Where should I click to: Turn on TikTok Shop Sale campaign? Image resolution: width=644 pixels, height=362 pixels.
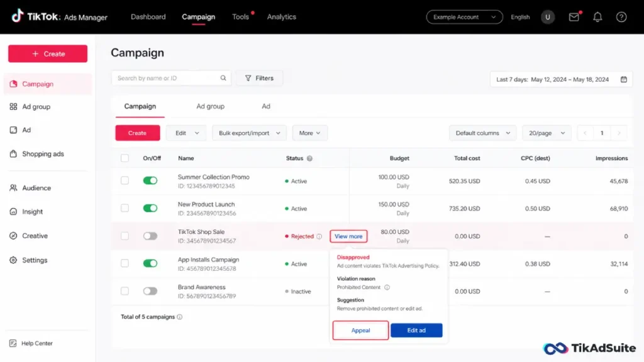[150, 236]
